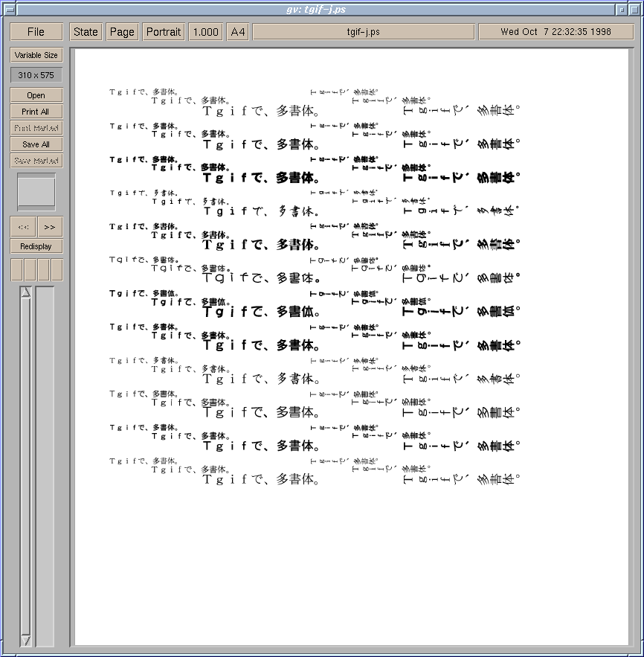
Task: Click the page list vertical scrollbar track
Action: click(25, 461)
